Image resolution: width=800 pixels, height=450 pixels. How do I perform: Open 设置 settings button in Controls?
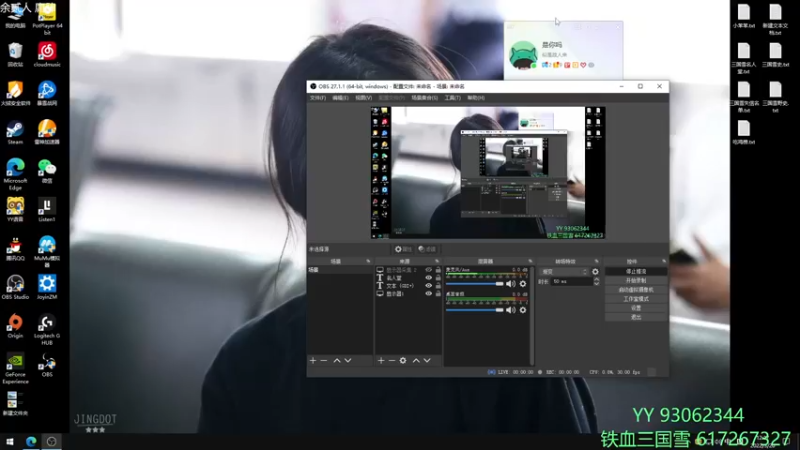636,308
